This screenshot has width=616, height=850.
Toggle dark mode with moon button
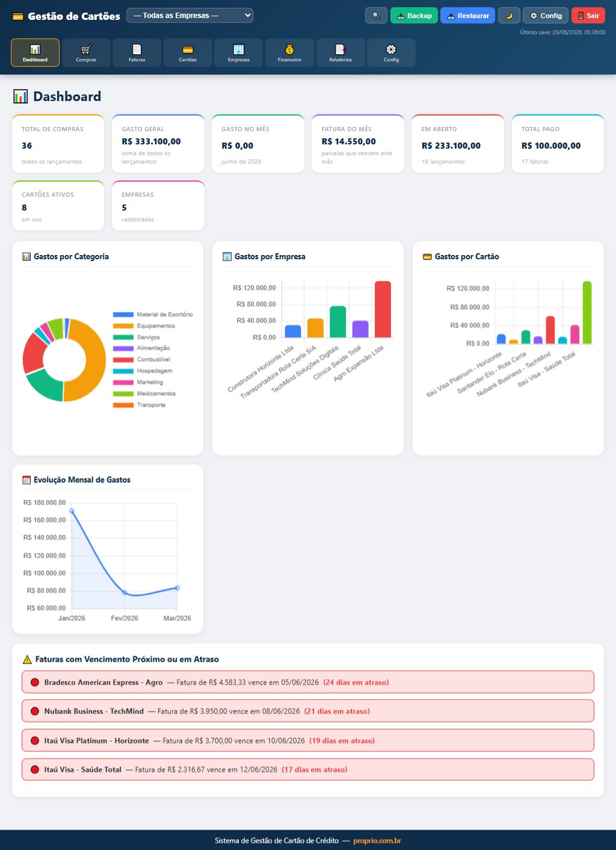point(509,16)
